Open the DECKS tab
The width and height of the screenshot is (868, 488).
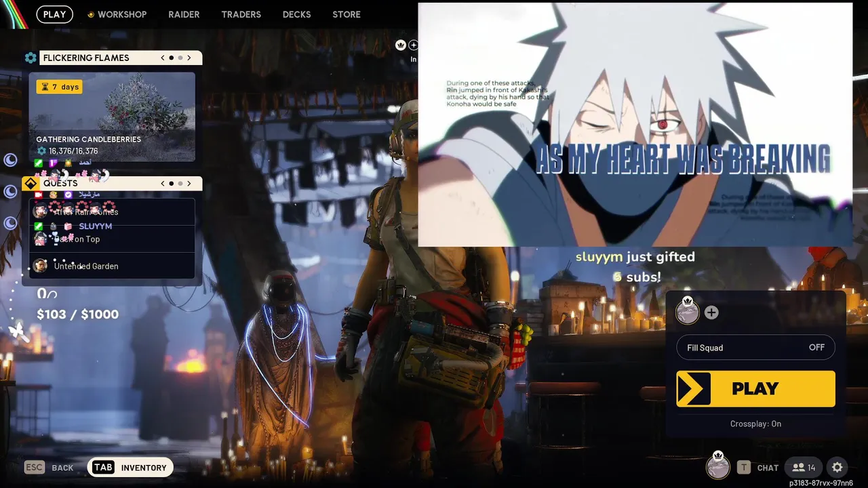click(x=296, y=14)
